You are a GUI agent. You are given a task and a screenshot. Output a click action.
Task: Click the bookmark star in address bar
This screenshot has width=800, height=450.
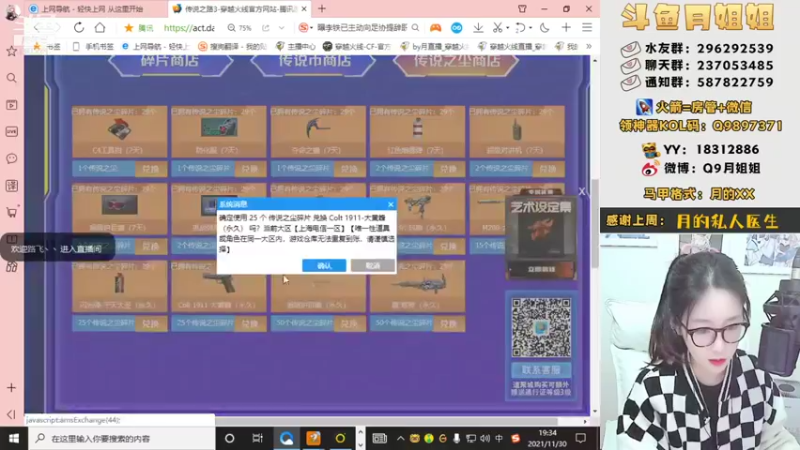click(x=129, y=28)
